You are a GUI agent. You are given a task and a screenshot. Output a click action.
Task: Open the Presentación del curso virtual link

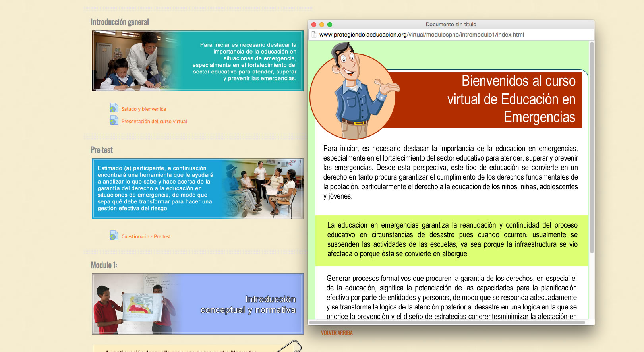tap(154, 122)
